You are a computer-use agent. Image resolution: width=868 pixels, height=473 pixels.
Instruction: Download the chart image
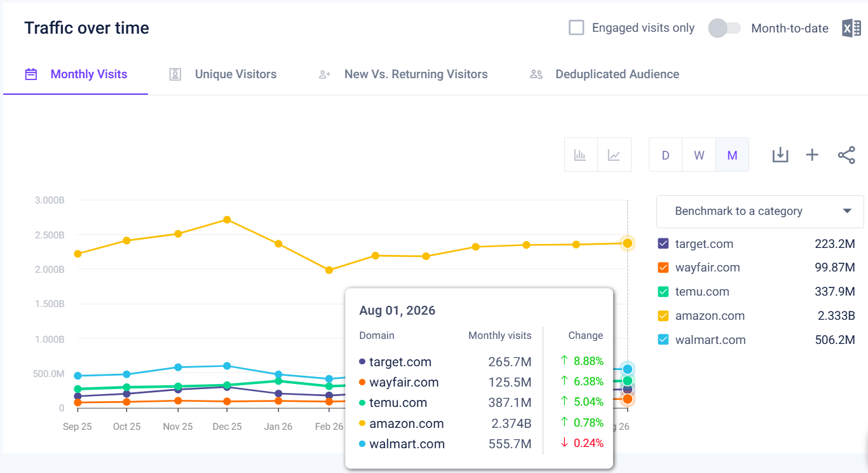click(x=780, y=154)
